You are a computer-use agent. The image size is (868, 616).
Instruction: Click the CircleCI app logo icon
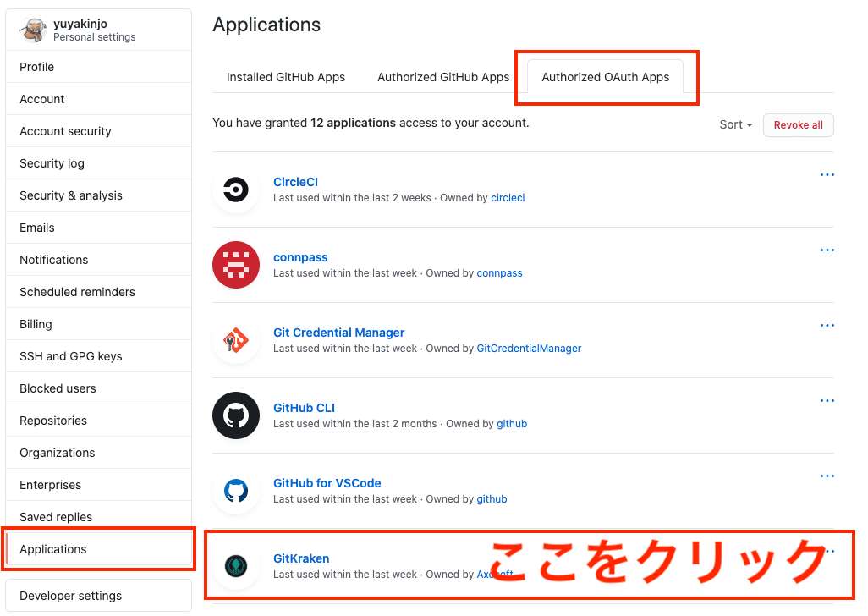coord(236,190)
